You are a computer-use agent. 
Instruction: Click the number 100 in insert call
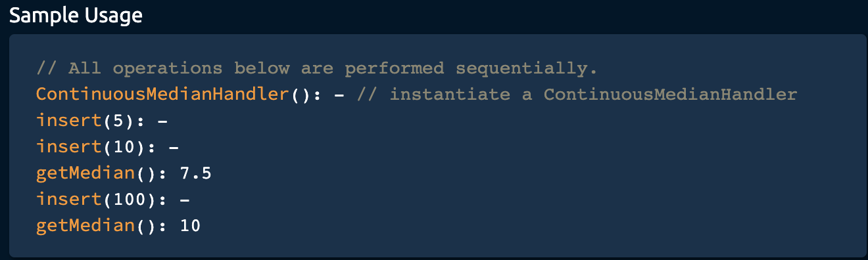coord(118,200)
